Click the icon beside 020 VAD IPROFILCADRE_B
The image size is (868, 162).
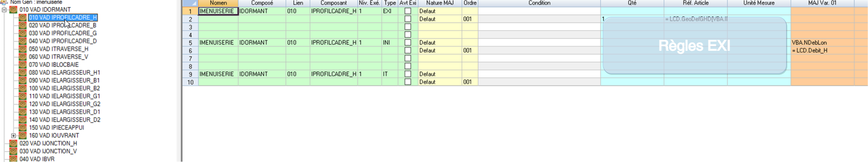tap(23, 25)
